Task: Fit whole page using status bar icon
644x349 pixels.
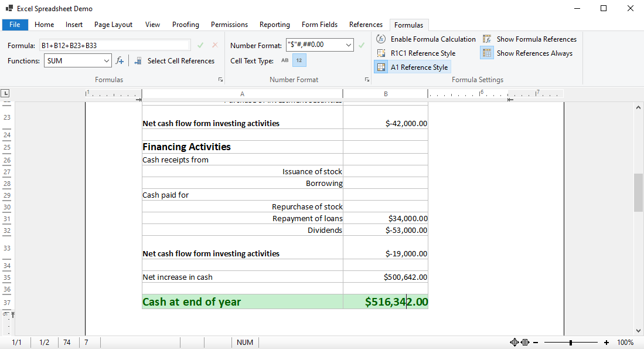Action: click(x=514, y=342)
